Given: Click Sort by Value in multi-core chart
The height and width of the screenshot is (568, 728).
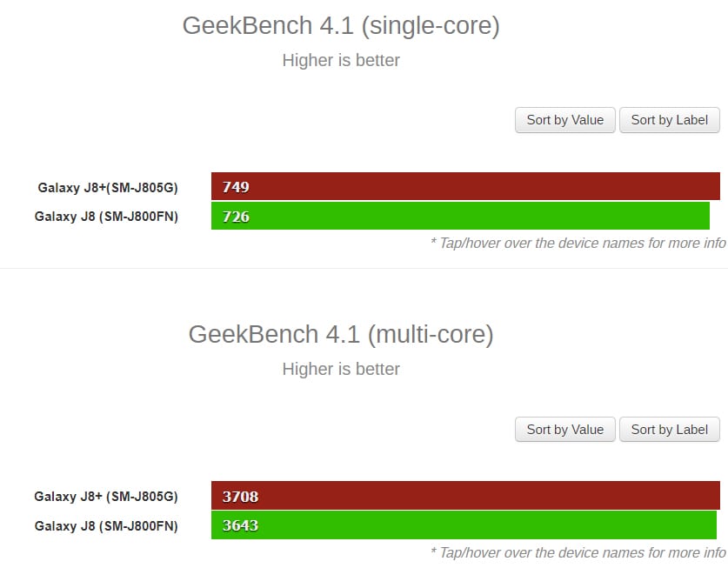Looking at the screenshot, I should pos(565,429).
